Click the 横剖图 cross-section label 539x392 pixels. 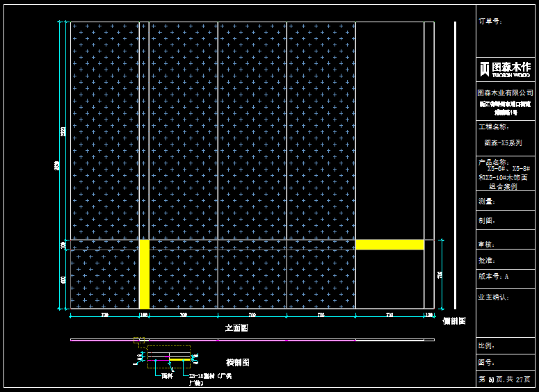(237, 362)
